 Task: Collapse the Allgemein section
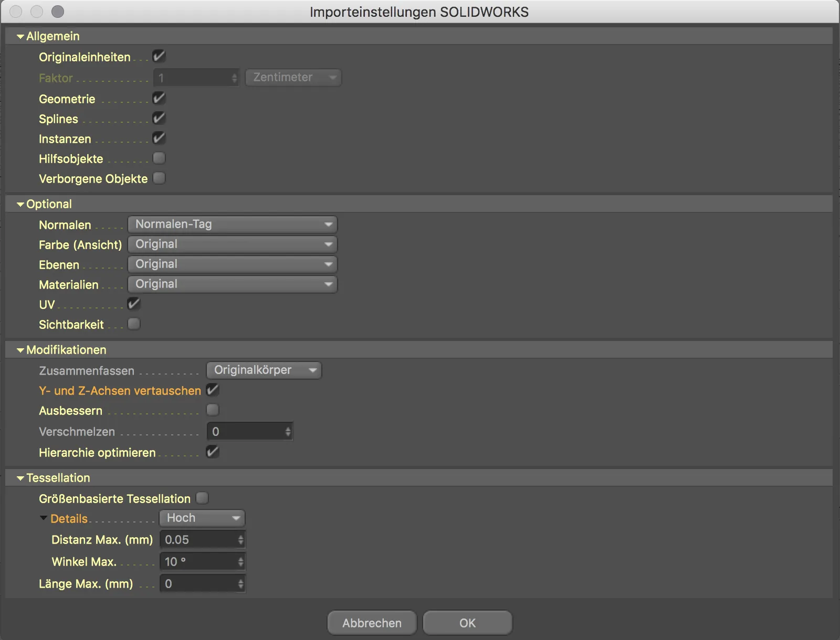click(x=20, y=36)
